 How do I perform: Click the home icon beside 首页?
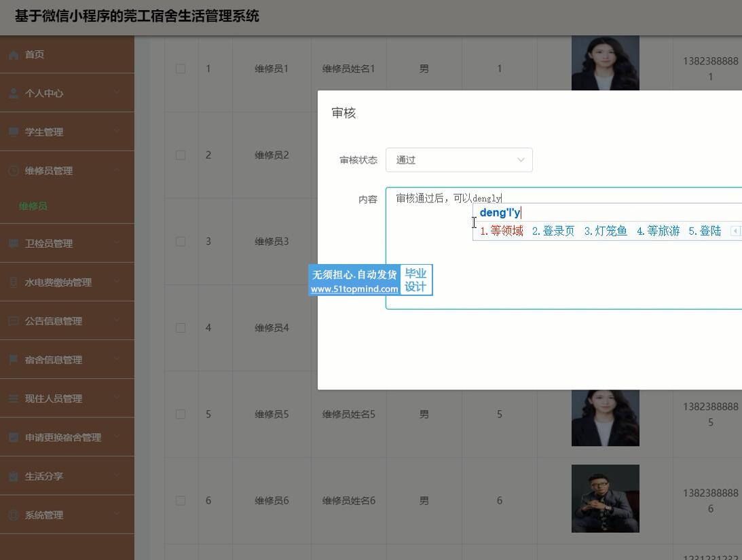coord(14,55)
